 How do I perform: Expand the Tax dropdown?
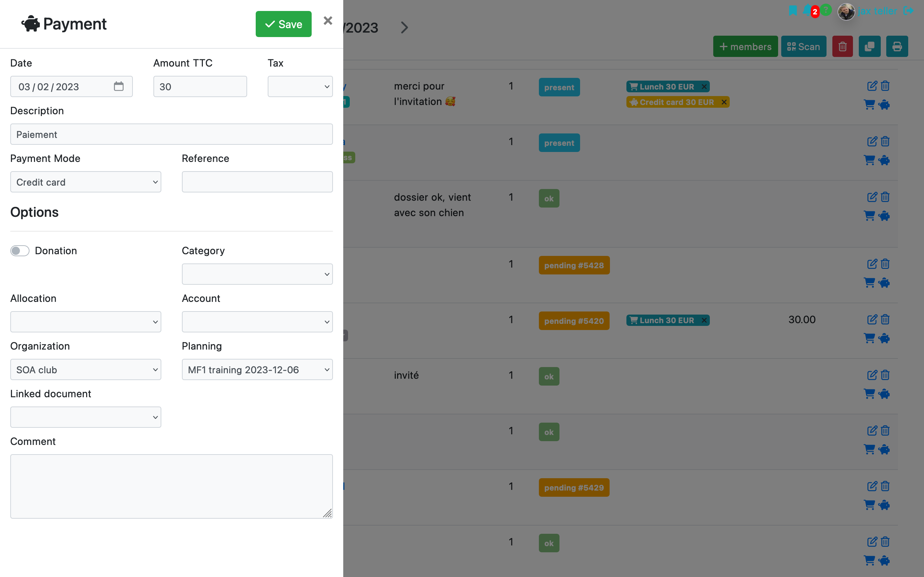pos(300,87)
